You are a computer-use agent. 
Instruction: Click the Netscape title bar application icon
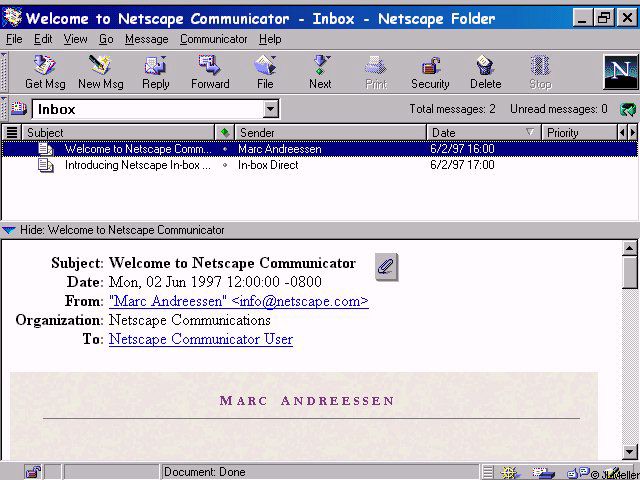click(12, 18)
